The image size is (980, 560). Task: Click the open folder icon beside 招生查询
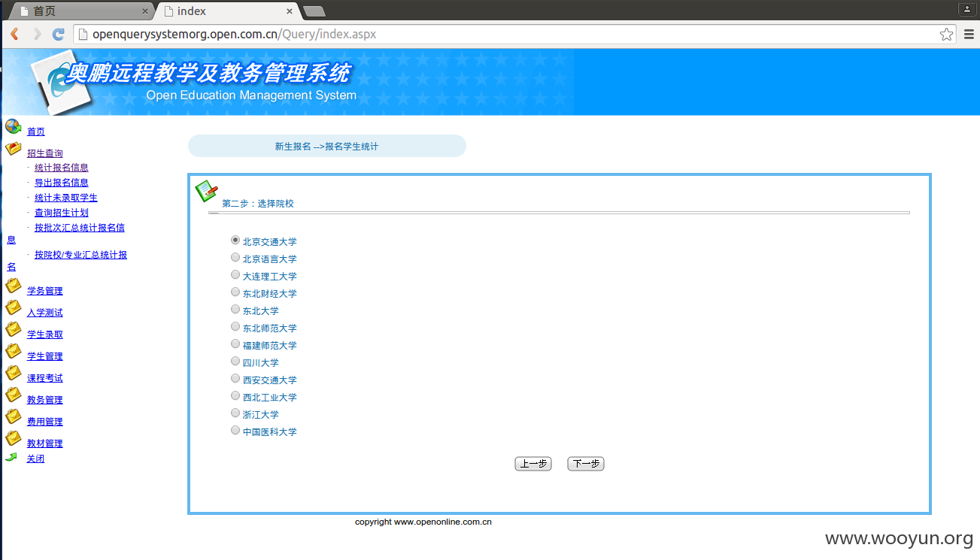click(x=13, y=148)
